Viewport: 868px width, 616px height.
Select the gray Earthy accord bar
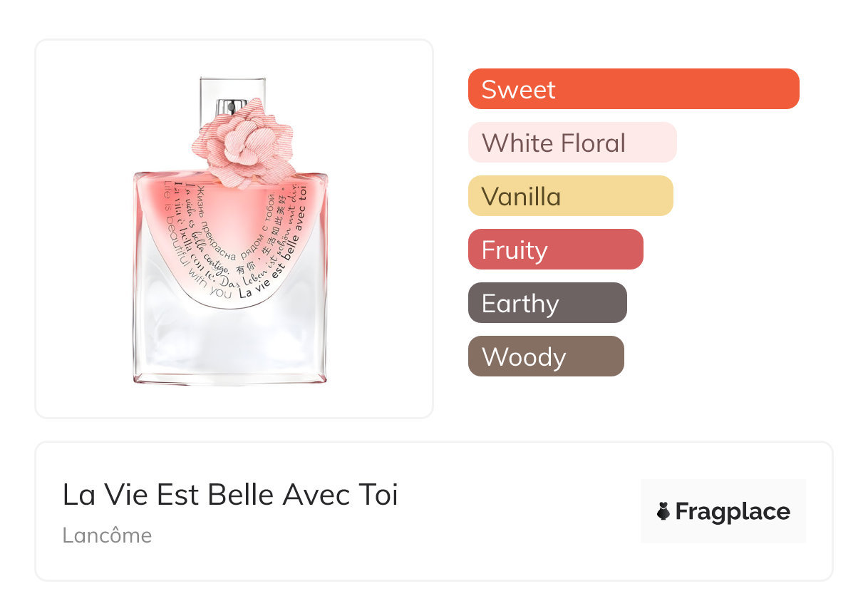click(x=547, y=303)
